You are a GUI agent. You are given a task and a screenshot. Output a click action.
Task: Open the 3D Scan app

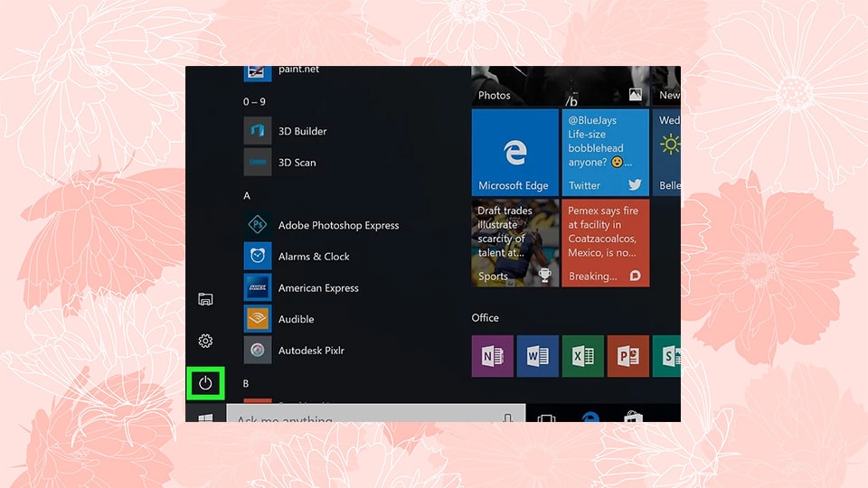pos(297,163)
